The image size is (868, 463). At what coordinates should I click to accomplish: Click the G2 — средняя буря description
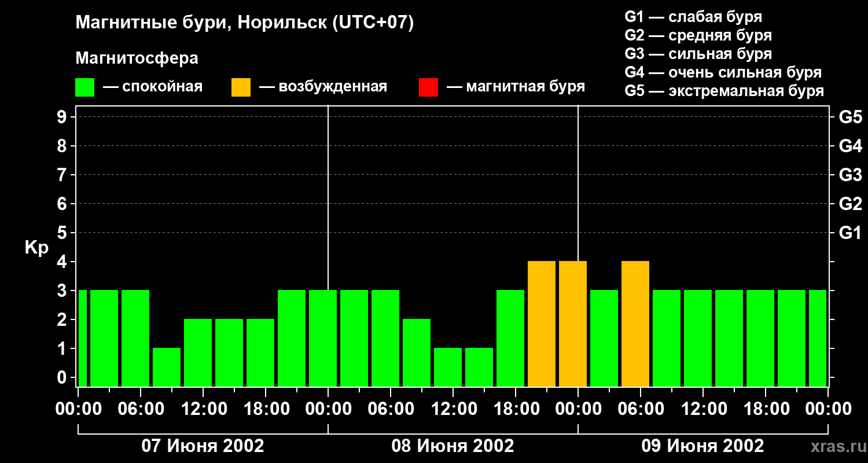[x=698, y=35]
